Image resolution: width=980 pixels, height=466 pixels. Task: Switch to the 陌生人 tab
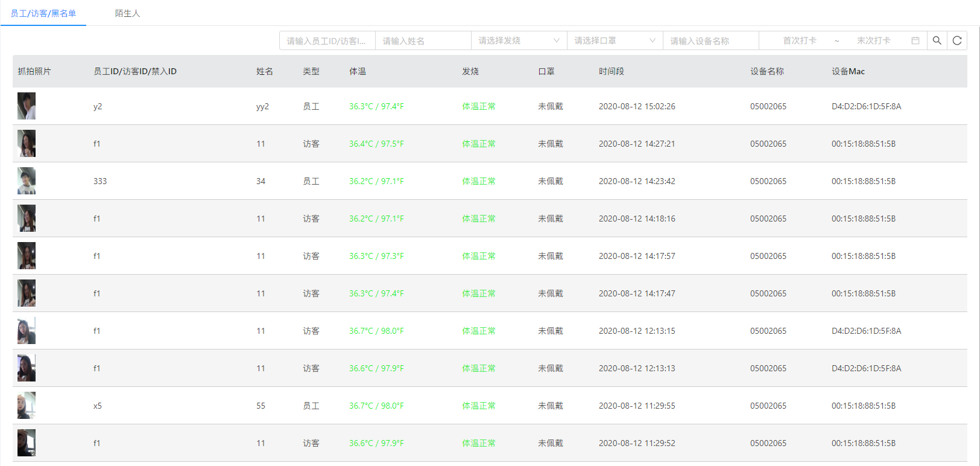pos(127,13)
